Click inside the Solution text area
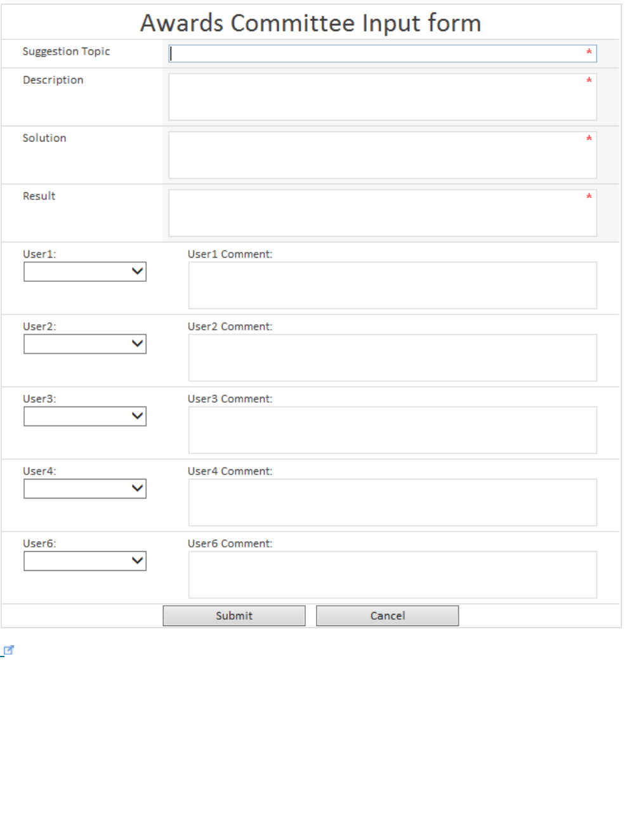 383,155
